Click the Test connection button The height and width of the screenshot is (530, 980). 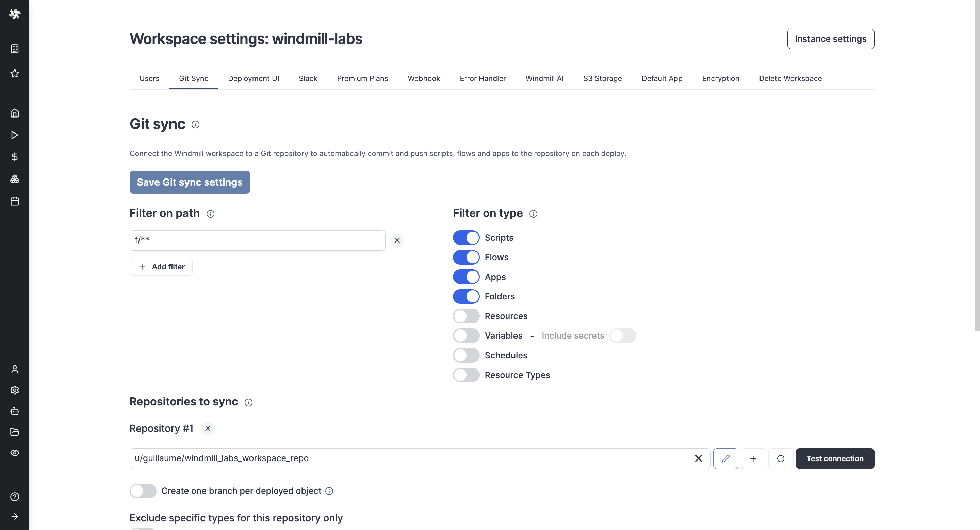pos(835,458)
